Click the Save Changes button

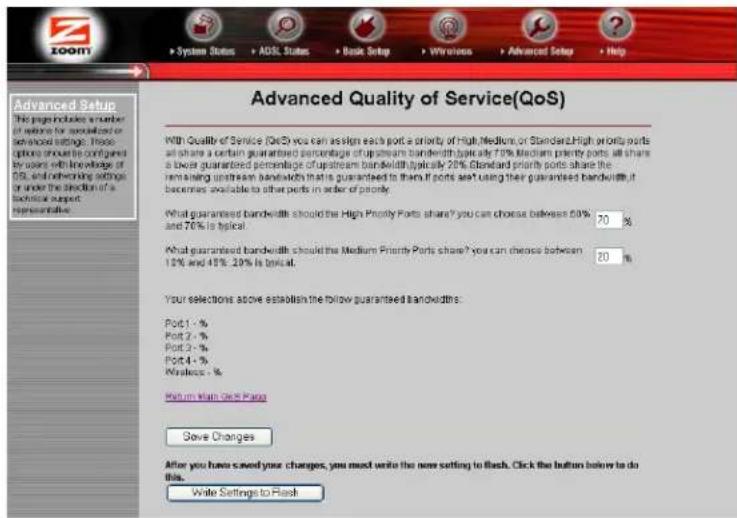coord(219,437)
